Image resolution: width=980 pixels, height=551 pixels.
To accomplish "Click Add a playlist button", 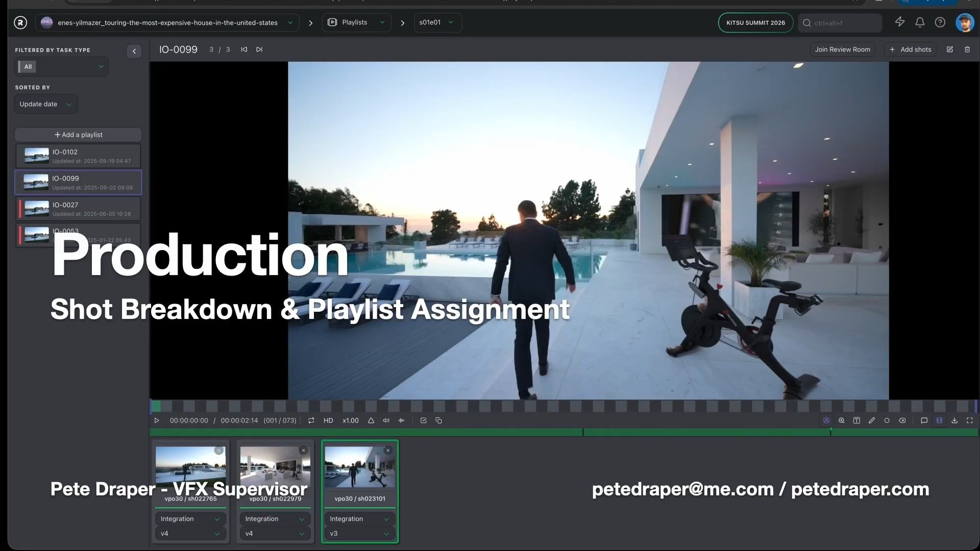I will [x=78, y=135].
